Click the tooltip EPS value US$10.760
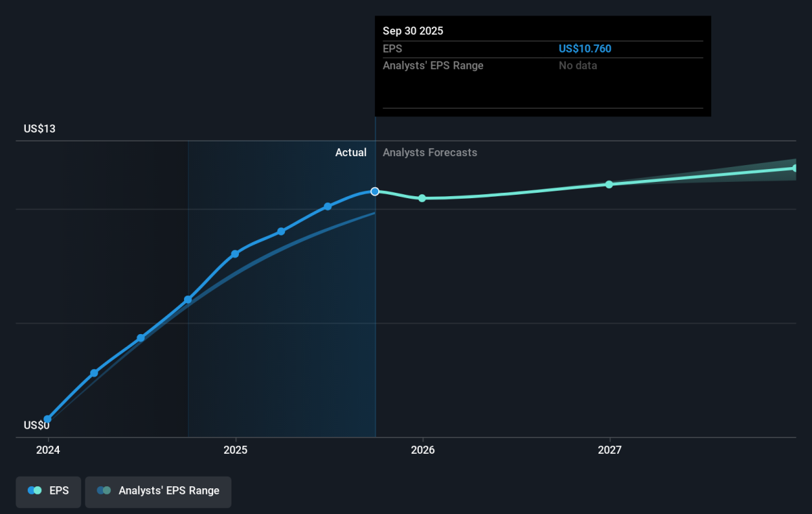Screen dimensions: 812x514 [x=585, y=49]
